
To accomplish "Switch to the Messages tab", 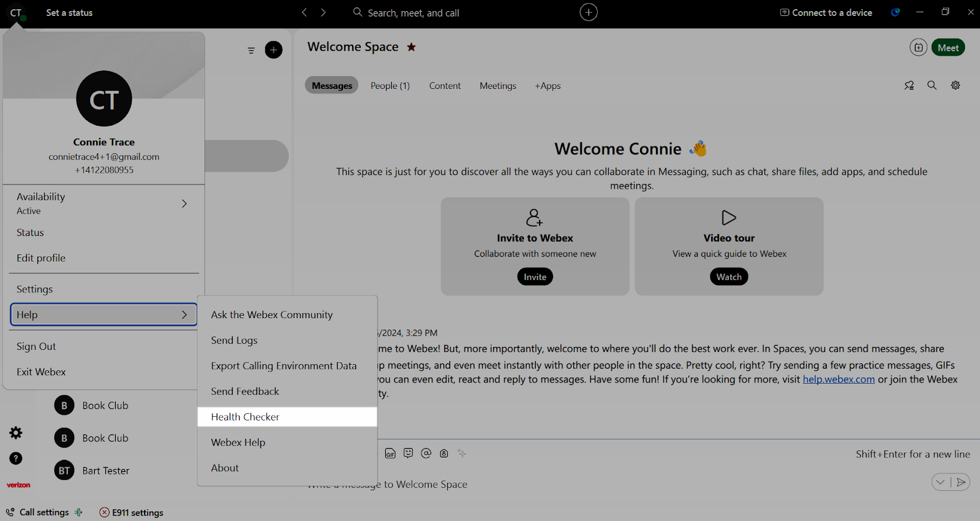I will click(x=332, y=86).
